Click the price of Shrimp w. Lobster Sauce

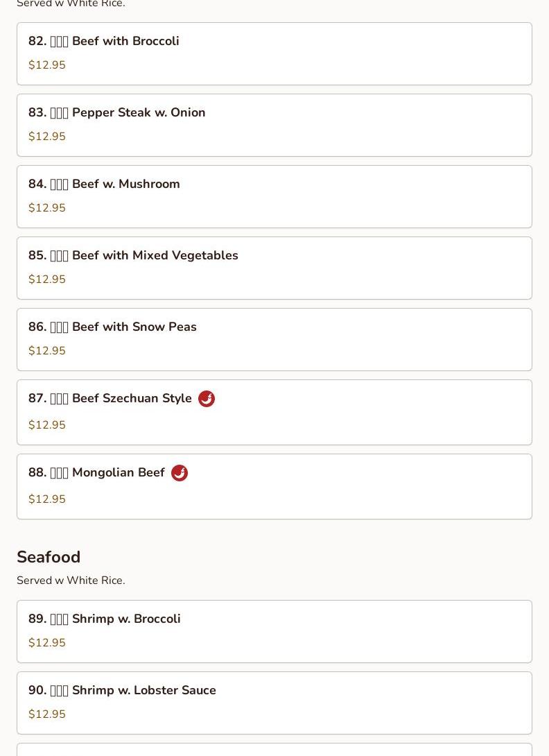[x=46, y=714]
